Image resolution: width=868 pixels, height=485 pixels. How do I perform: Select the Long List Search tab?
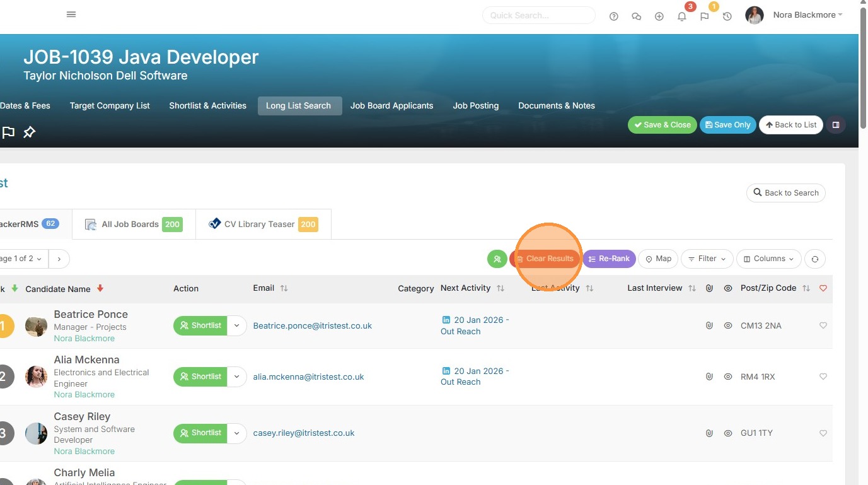[x=299, y=106]
